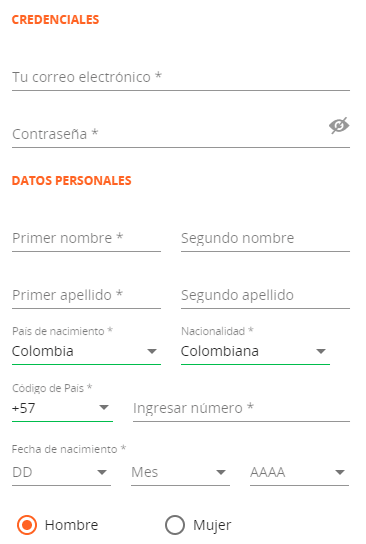This screenshot has width=366, height=544.
Task: Expand the Mes month selector arrow
Action: coord(221,472)
